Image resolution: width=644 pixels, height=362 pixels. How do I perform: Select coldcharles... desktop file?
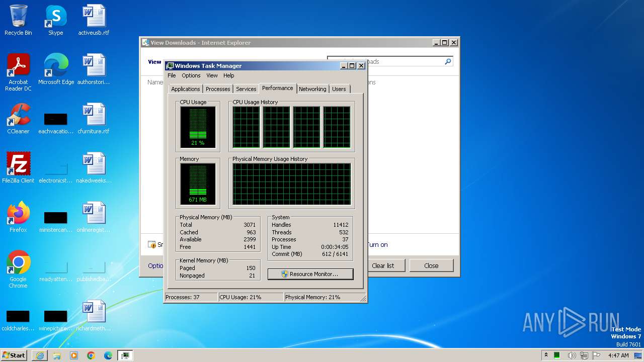pos(18,321)
